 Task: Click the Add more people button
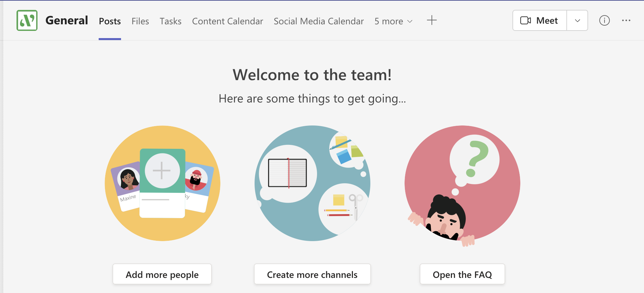(x=162, y=274)
